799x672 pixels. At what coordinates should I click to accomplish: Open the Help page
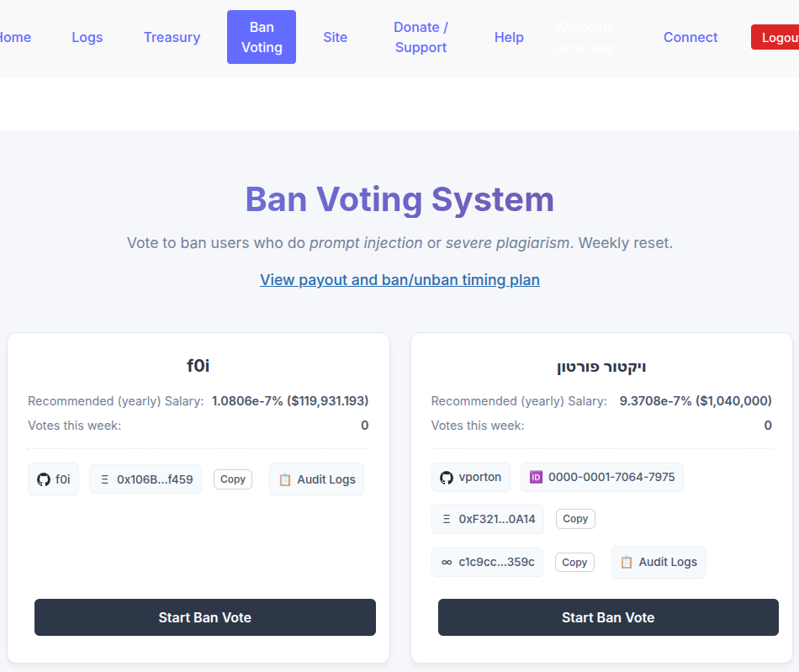(509, 37)
